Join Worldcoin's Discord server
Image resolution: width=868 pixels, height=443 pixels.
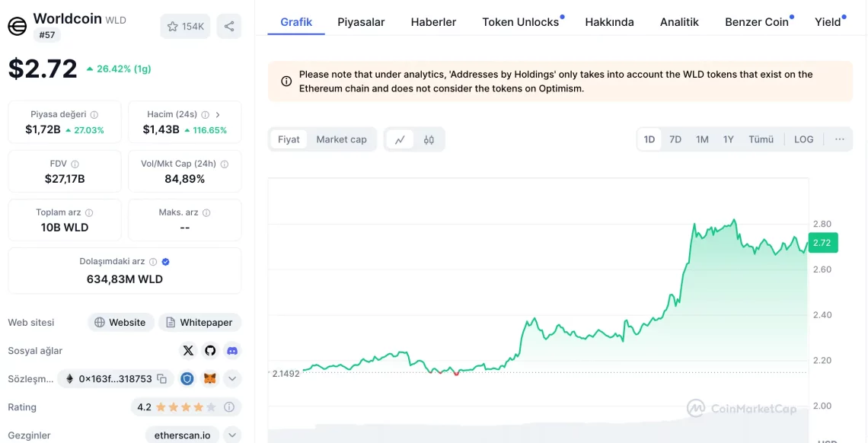(232, 350)
